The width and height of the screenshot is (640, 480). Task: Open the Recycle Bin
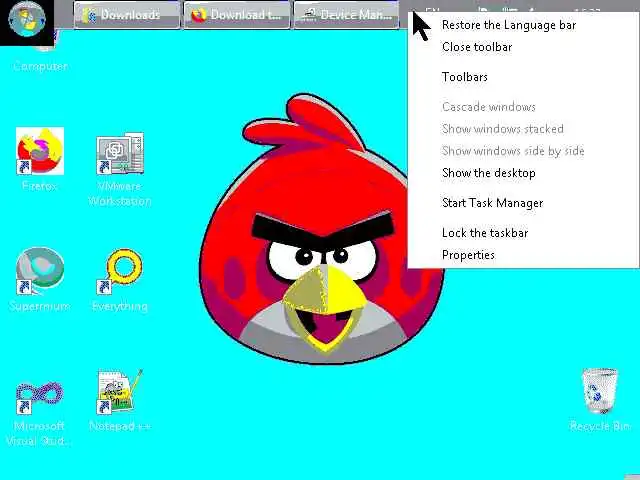[600, 391]
